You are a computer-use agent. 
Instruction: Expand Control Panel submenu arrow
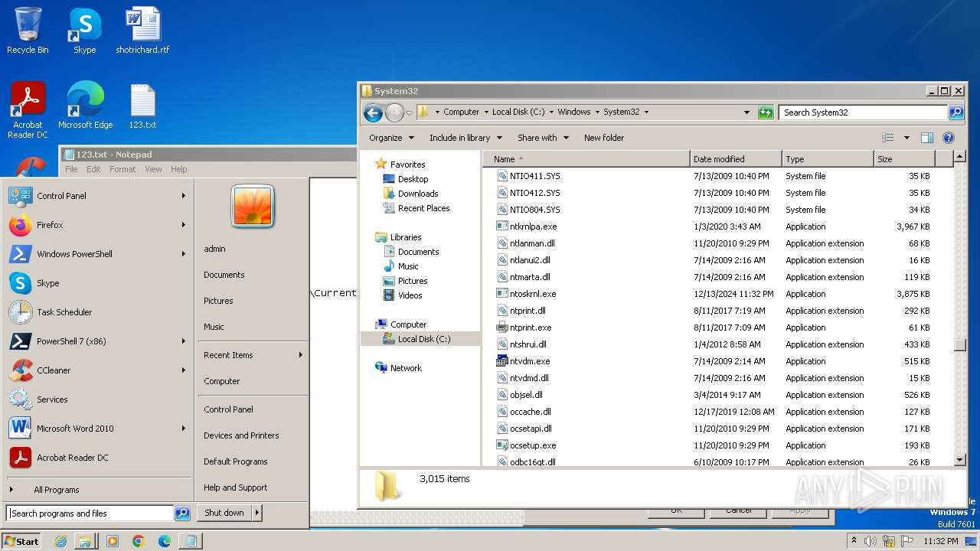[184, 196]
